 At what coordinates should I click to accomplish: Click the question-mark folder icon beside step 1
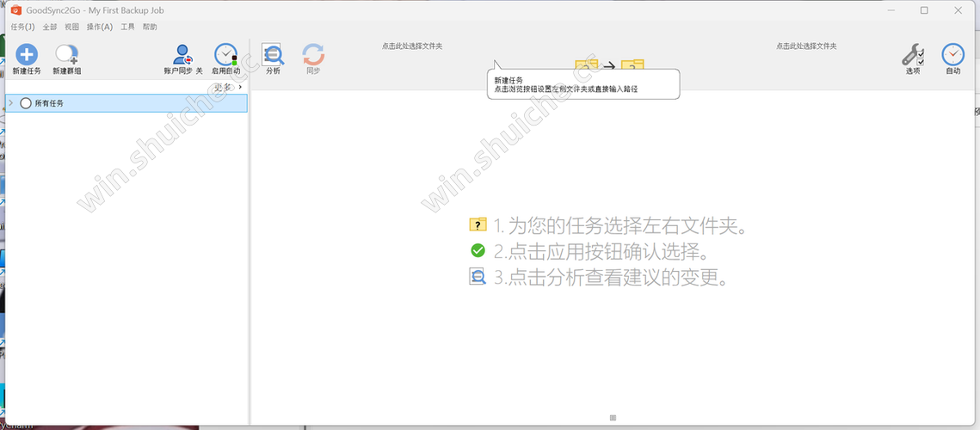click(x=478, y=224)
